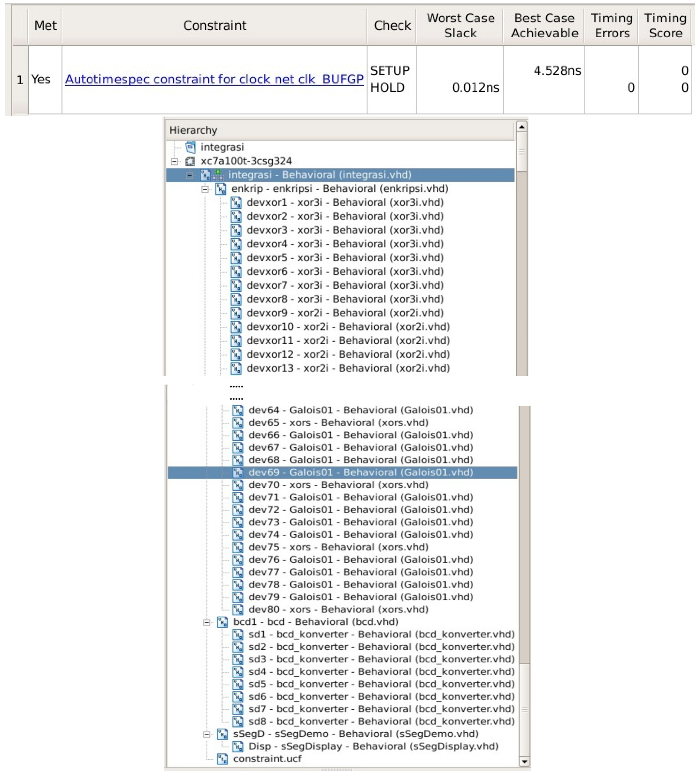Viewport: 700px width, 776px height.
Task: Collapse the bcd1 - bcd branch
Action: [x=207, y=623]
